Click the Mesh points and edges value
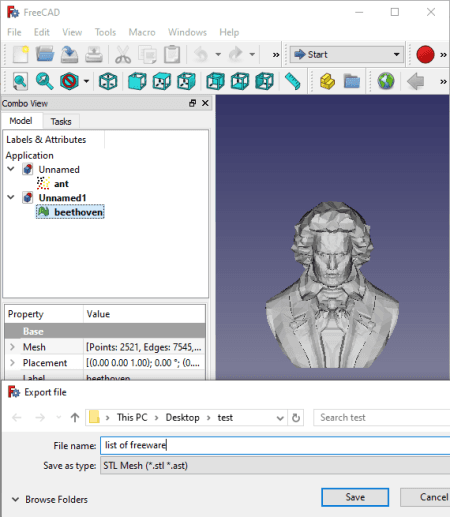450x517 pixels. [x=144, y=347]
